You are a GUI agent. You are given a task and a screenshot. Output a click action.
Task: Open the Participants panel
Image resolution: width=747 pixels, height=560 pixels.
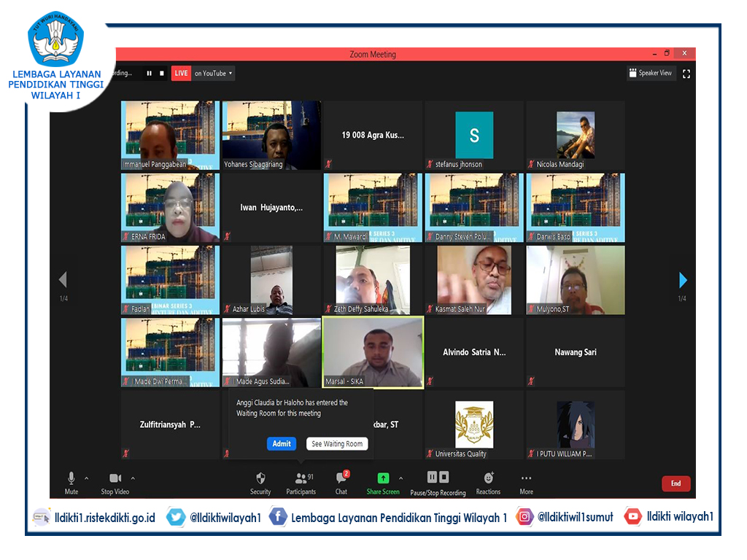(x=301, y=483)
